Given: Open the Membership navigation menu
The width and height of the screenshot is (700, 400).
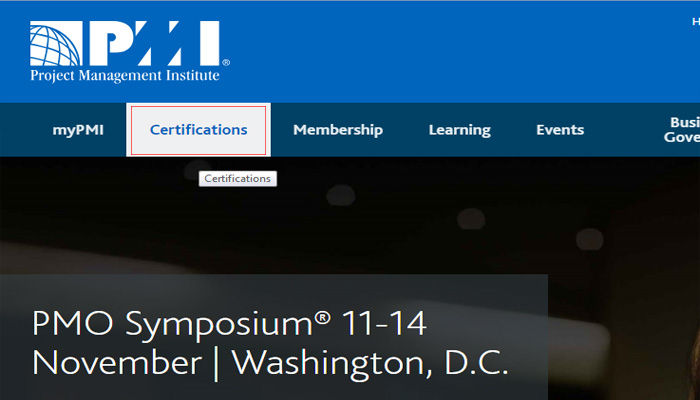Looking at the screenshot, I should tap(338, 130).
